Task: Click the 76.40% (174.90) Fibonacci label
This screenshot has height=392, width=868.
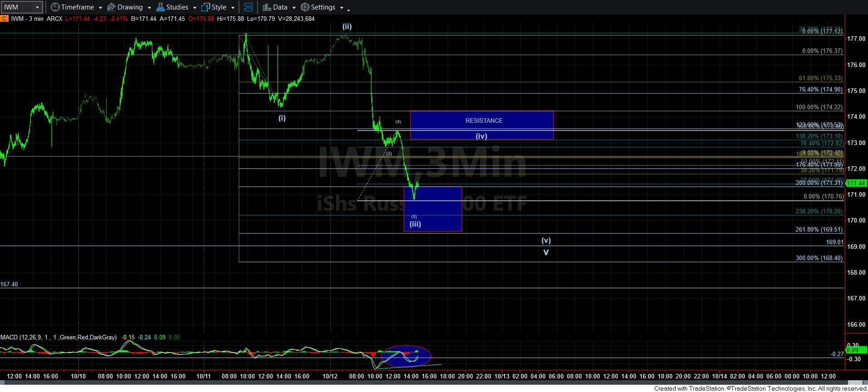Action: [821, 90]
